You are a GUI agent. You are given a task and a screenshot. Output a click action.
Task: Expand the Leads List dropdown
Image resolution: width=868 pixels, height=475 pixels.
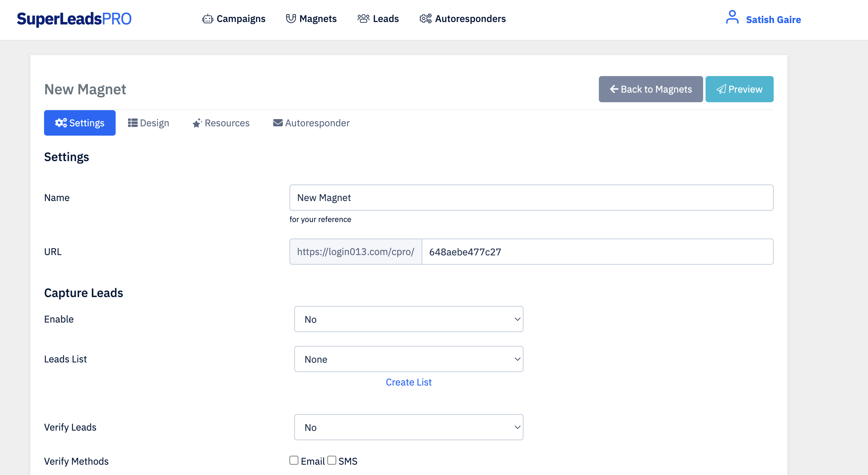tap(409, 359)
